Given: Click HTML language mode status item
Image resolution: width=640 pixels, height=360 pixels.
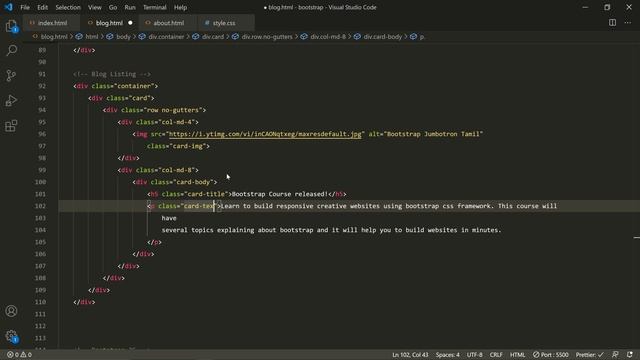Looking at the screenshot, I should pos(517,355).
